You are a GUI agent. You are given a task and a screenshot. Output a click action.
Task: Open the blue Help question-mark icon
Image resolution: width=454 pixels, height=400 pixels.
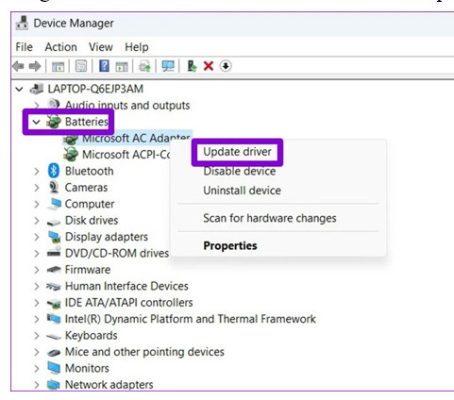coord(104,66)
